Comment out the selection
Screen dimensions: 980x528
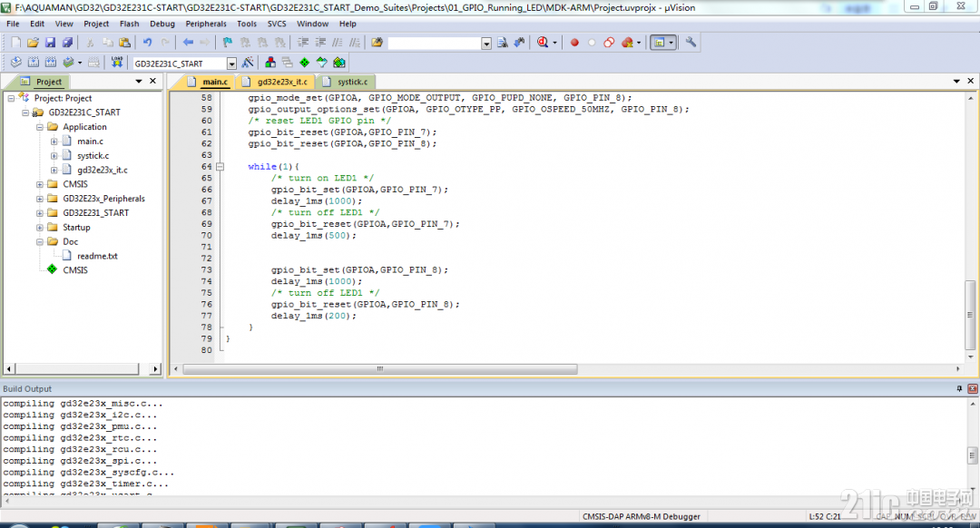(x=338, y=43)
